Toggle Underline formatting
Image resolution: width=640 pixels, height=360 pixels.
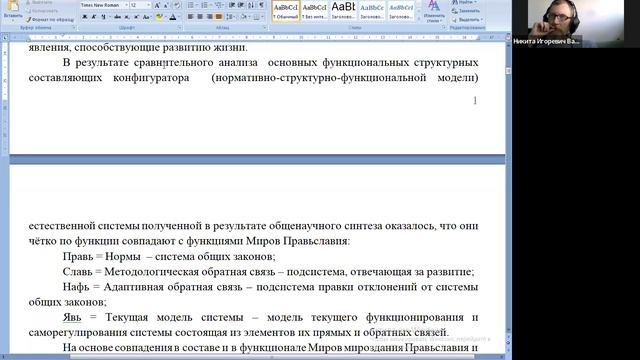(x=103, y=17)
